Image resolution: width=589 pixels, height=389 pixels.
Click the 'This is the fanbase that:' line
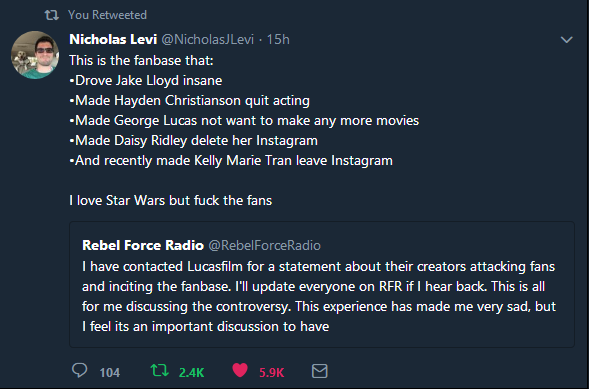[x=142, y=60]
